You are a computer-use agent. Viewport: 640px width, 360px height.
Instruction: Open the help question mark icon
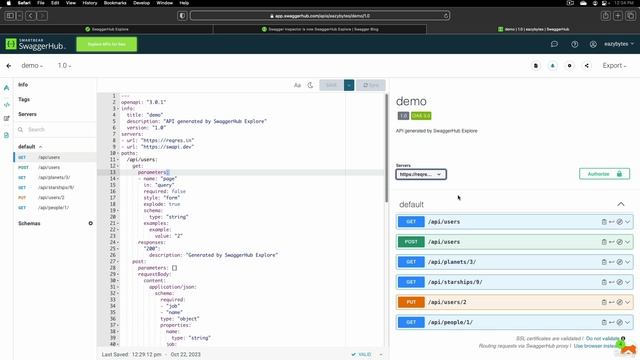(x=575, y=44)
